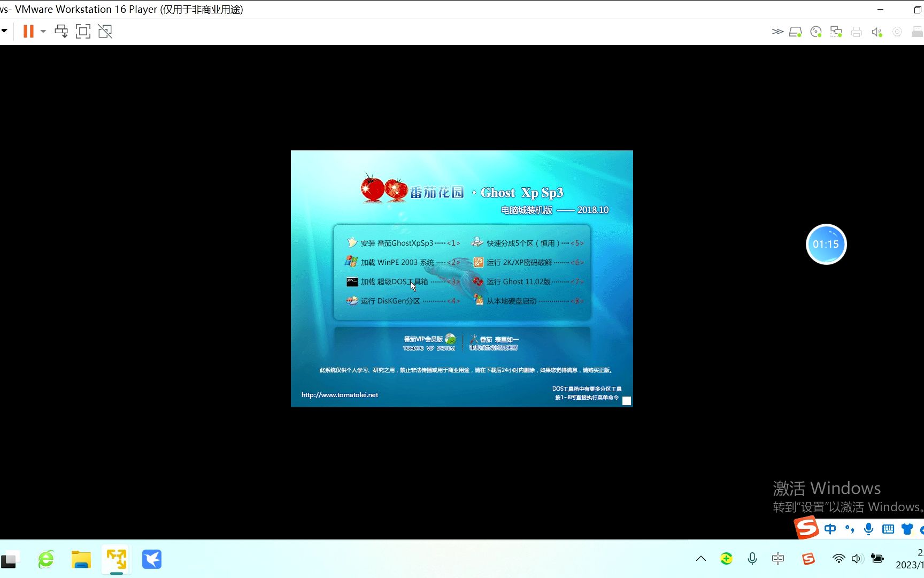Screen dimensions: 924x578
Task: Toggle Chinese/English mode 中 on Sogou bar
Action: [x=830, y=529]
